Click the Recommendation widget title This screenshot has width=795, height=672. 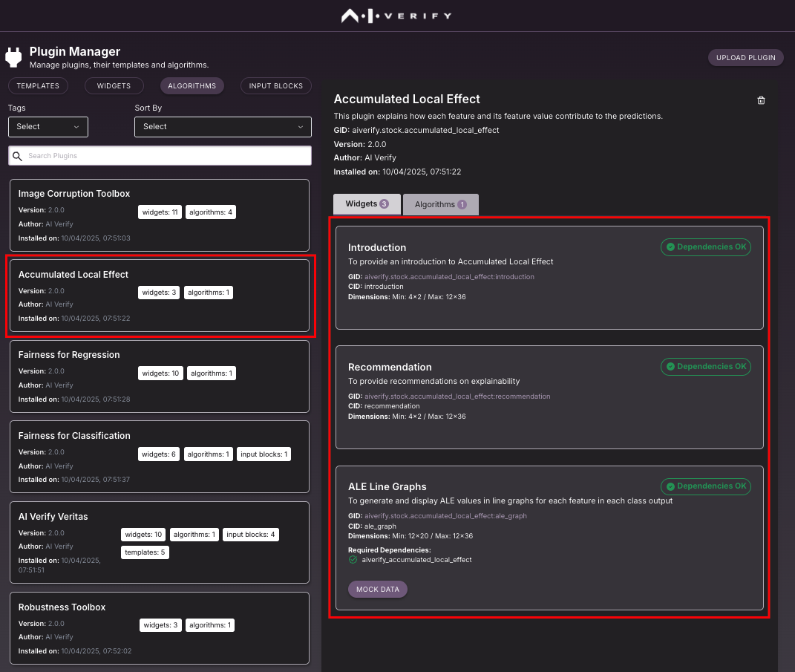coord(390,368)
